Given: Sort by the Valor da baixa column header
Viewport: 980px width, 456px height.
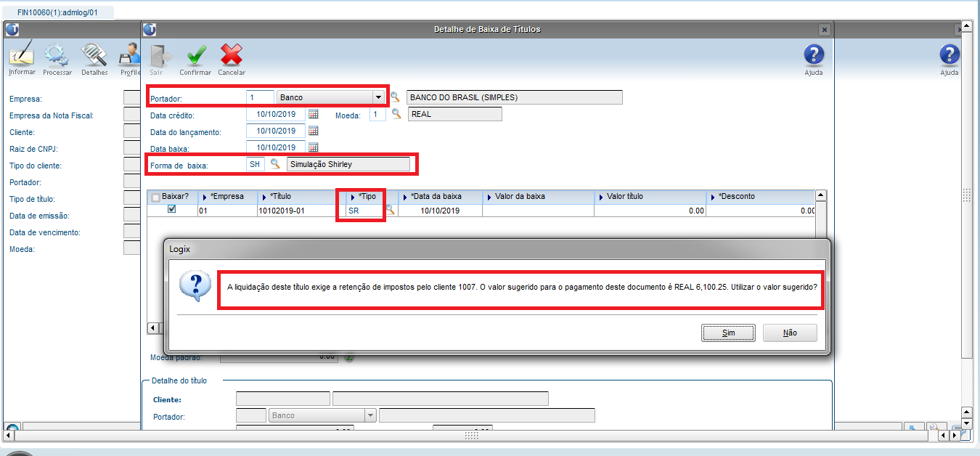Looking at the screenshot, I should [539, 197].
